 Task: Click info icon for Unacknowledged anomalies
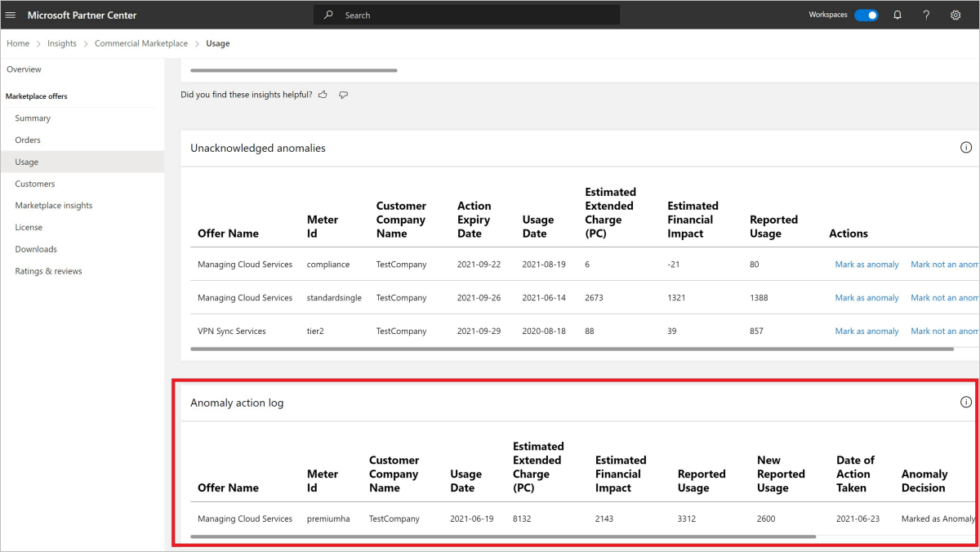(x=966, y=148)
